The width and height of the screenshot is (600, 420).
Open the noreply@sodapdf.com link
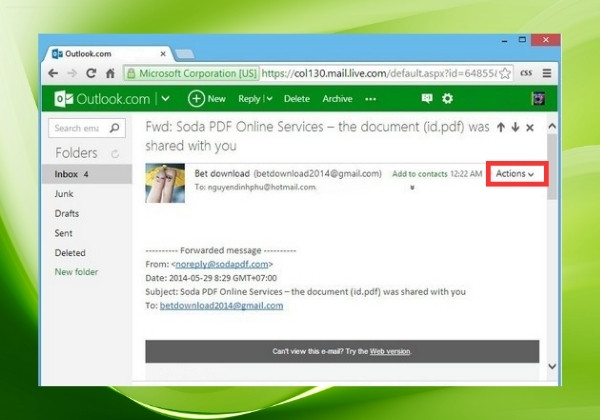click(222, 264)
